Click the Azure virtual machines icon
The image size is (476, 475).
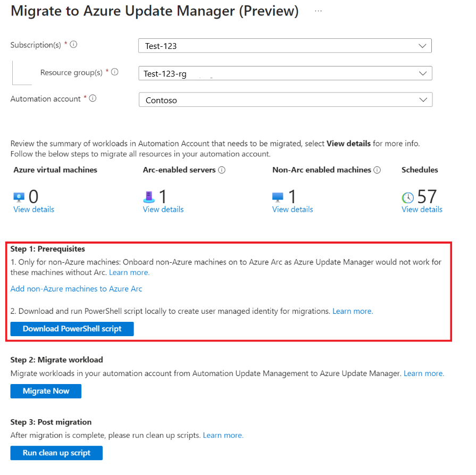point(19,197)
